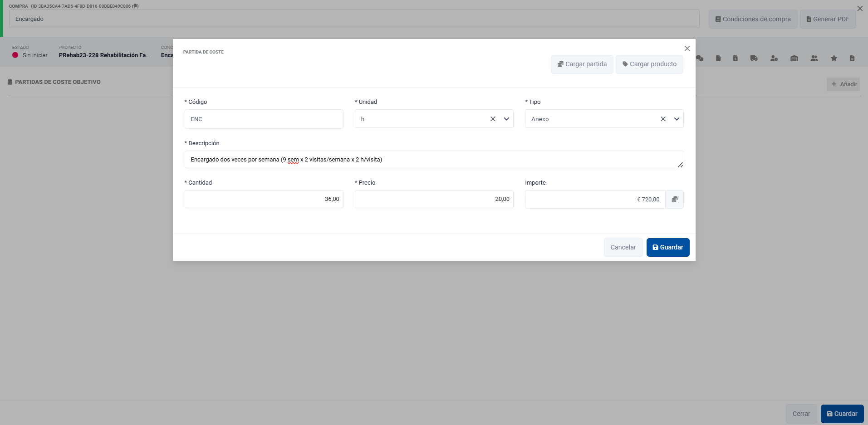
Task: Clear the Unidad selection 'h'
Action: click(493, 119)
